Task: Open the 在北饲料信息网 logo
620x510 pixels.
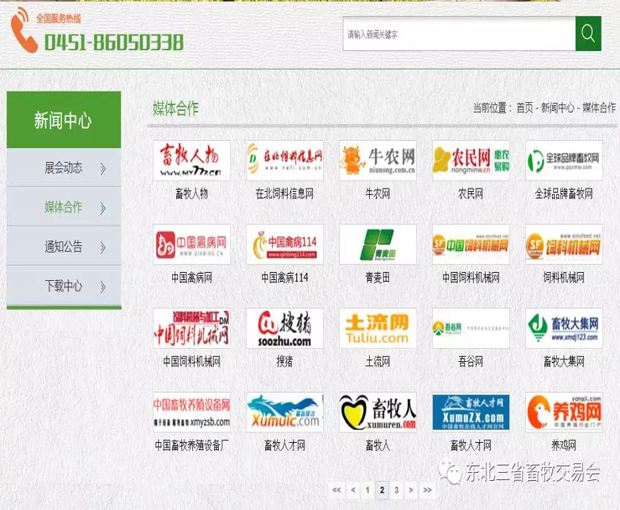Action: (x=285, y=161)
